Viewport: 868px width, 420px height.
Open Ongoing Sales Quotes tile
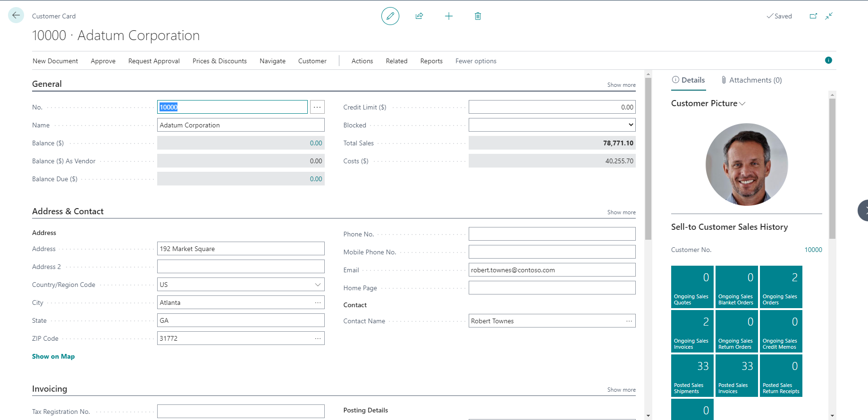[x=692, y=287]
